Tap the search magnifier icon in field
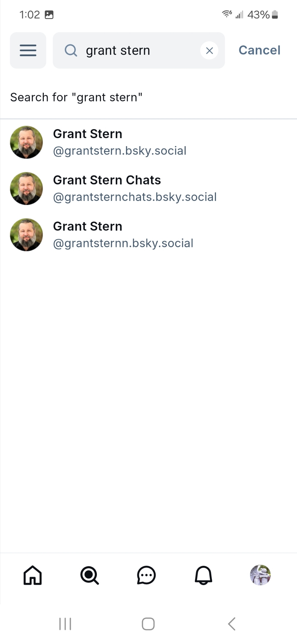297x644 pixels. (71, 50)
